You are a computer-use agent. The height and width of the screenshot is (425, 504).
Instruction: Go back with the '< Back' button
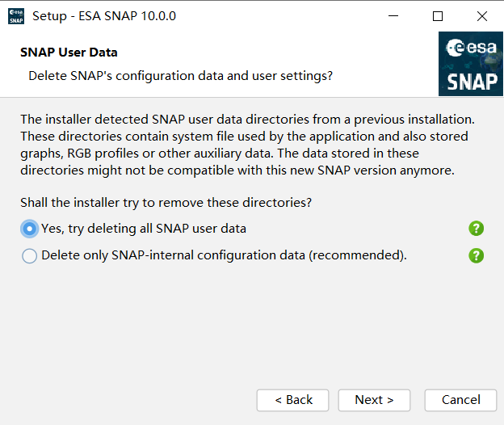tap(293, 400)
